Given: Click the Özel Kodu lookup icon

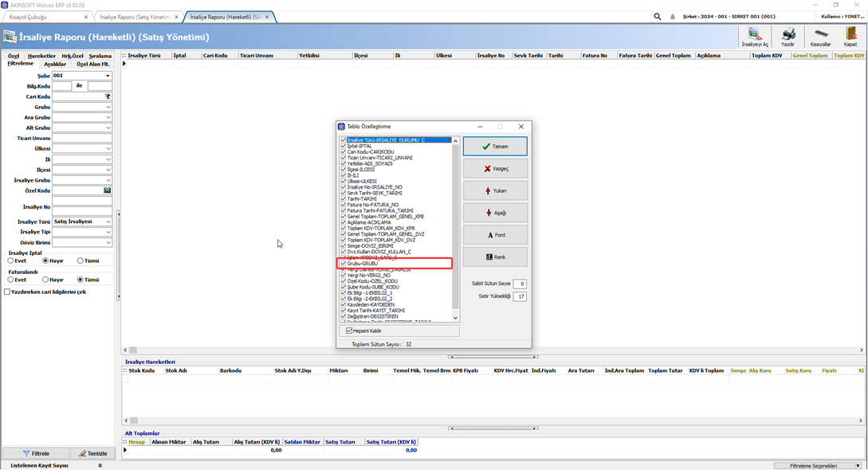Looking at the screenshot, I should click(107, 190).
